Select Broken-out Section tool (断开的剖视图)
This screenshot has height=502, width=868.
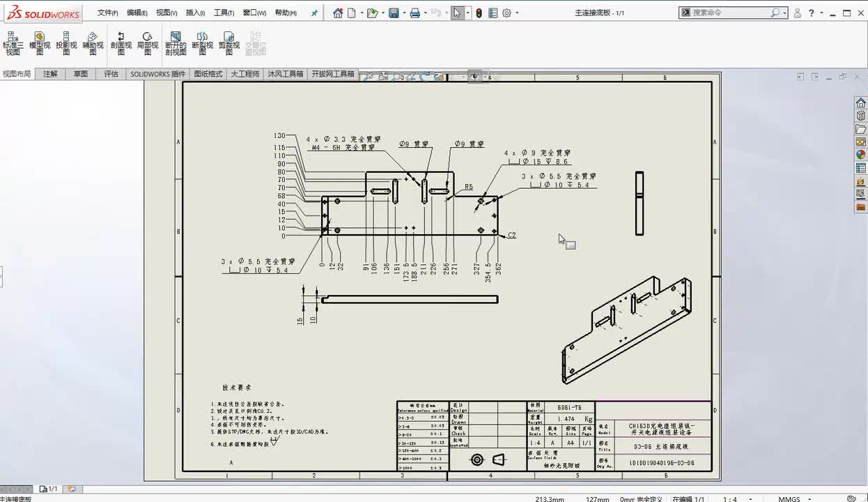click(176, 43)
